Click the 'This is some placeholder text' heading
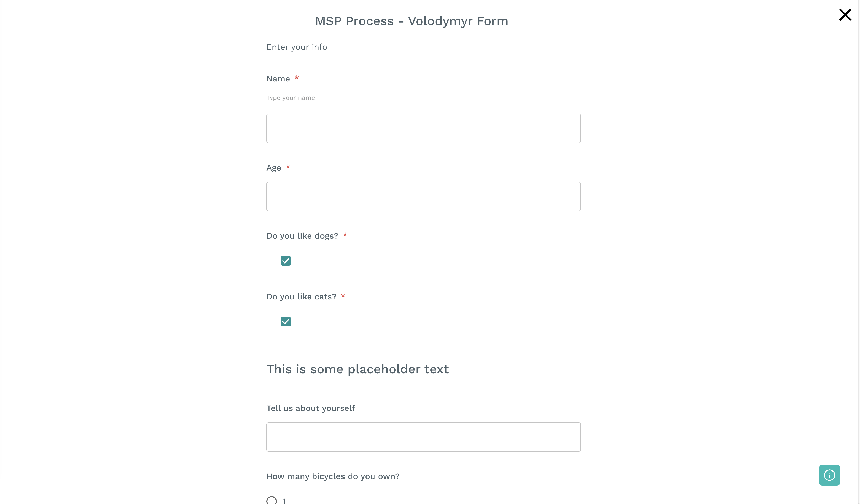Screen dimensions: 860x504 (x=357, y=369)
